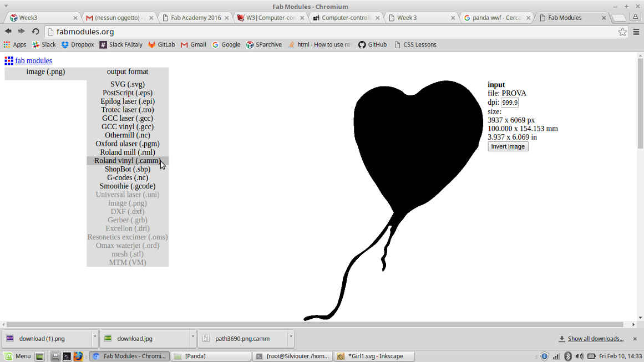Select Roland vinyl (.camm) output format
Viewport: 644px width, 362px height.
pyautogui.click(x=128, y=160)
